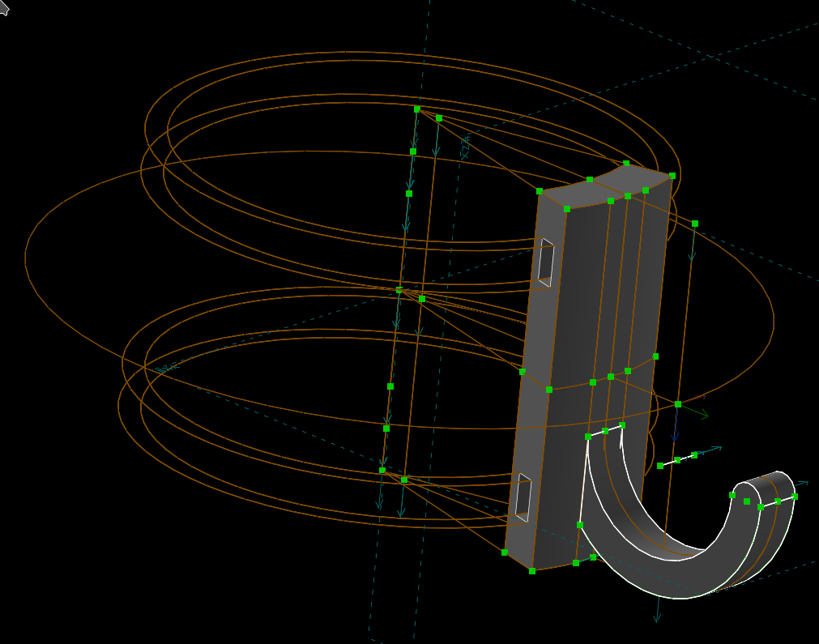Select the green point on bracket's right mid edge
819x644 pixels.
(x=655, y=356)
